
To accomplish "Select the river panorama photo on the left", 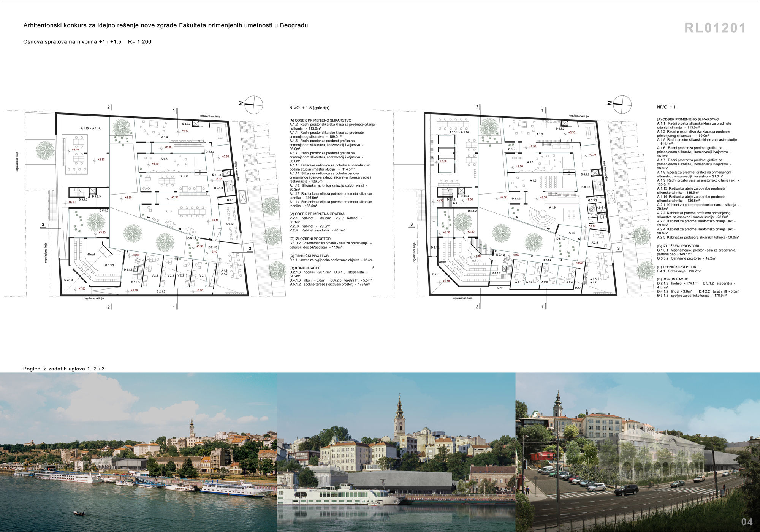I will [138, 452].
